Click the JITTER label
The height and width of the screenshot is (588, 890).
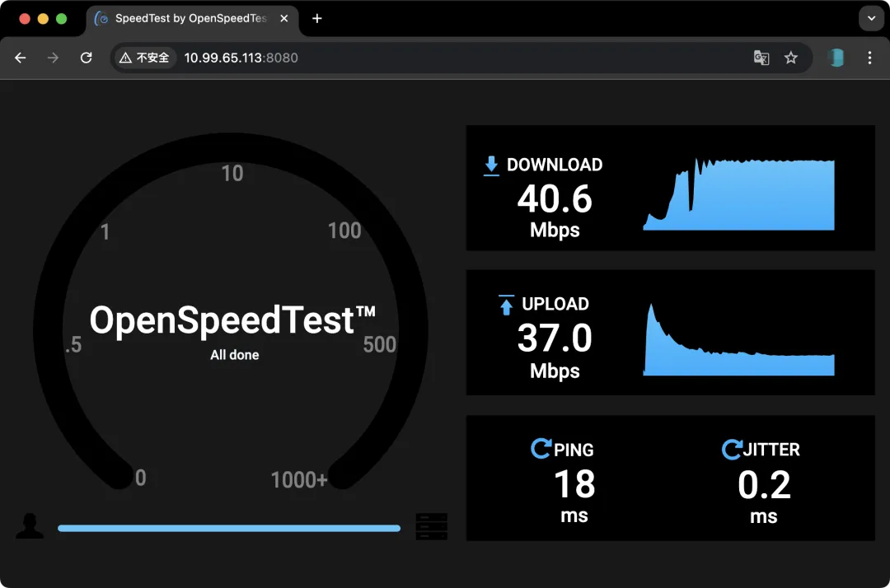tap(771, 450)
